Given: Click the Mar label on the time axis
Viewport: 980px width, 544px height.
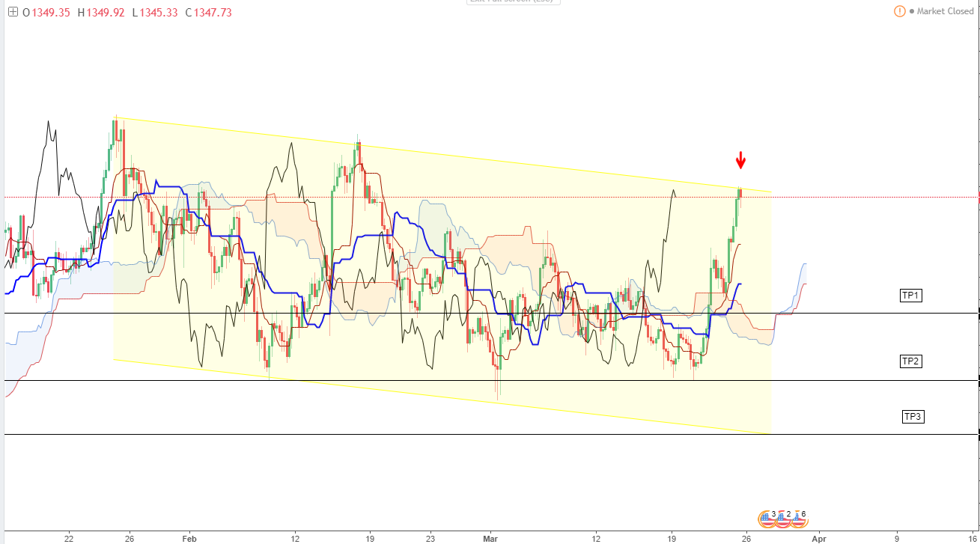Looking at the screenshot, I should click(491, 537).
